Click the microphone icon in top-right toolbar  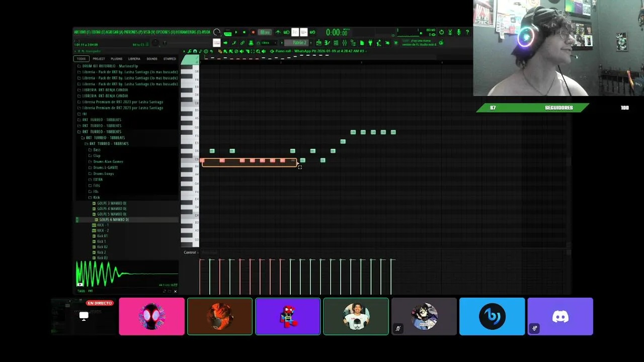458,32
